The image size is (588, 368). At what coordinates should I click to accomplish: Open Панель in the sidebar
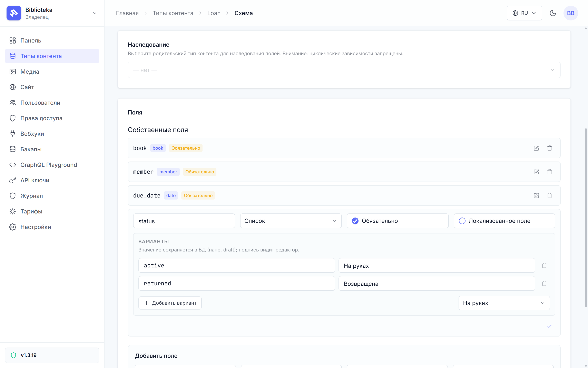[52, 40]
